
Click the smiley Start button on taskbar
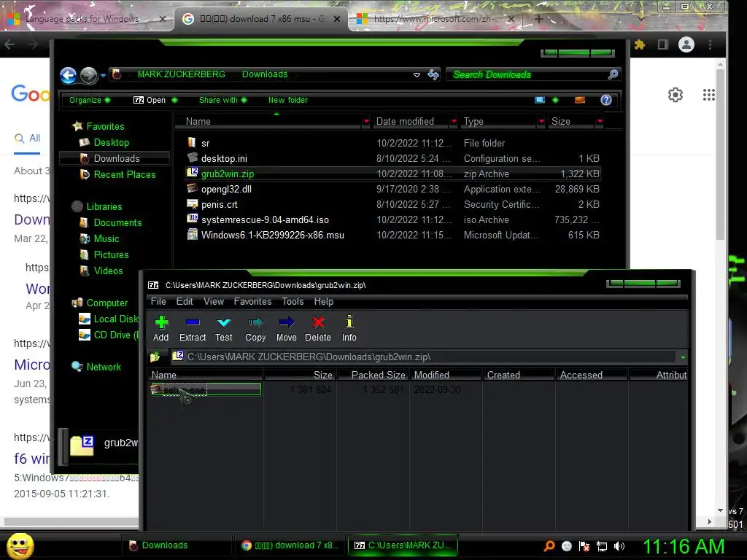pyautogui.click(x=20, y=545)
